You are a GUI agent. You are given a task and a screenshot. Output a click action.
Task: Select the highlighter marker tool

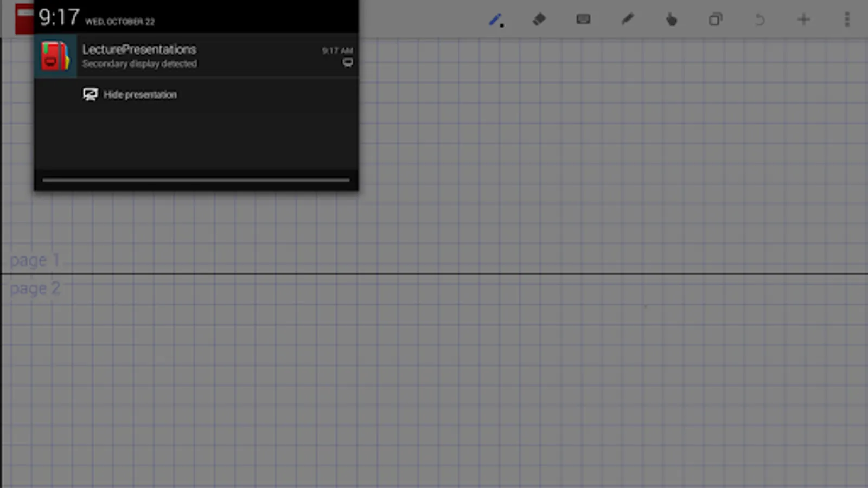[627, 20]
